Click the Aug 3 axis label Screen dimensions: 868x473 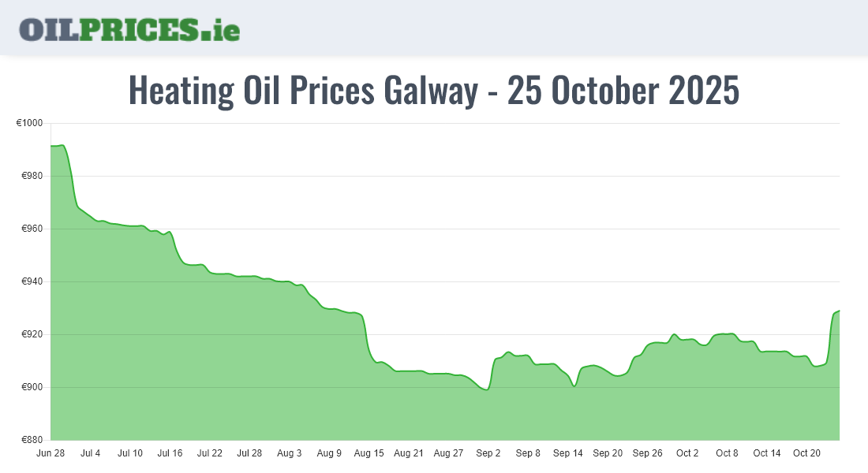click(x=290, y=453)
